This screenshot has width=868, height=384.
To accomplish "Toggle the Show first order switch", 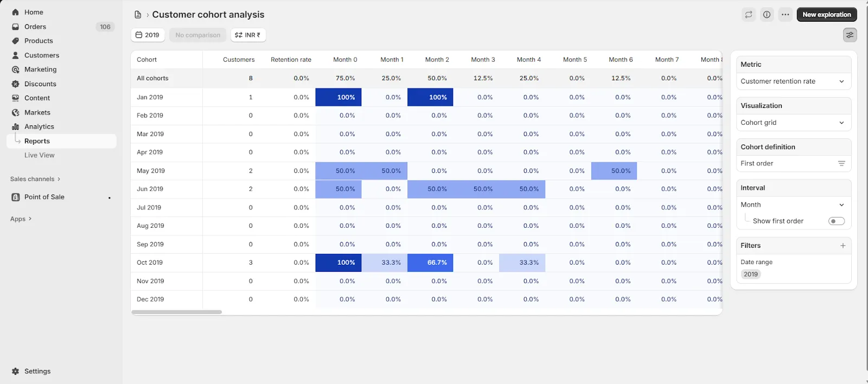I will point(837,221).
